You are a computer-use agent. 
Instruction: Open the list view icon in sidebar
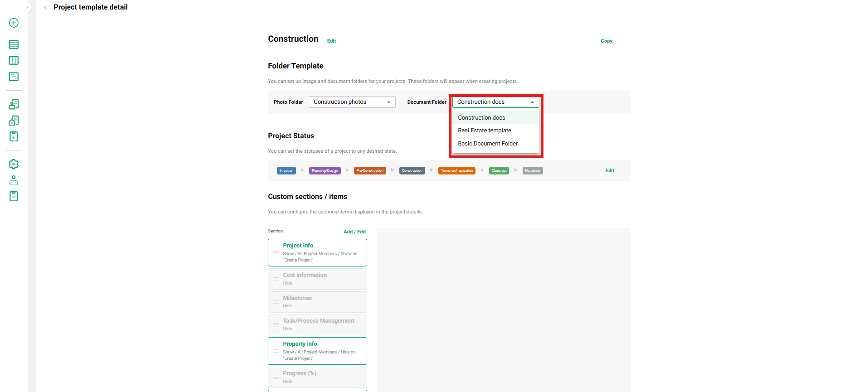tap(14, 44)
